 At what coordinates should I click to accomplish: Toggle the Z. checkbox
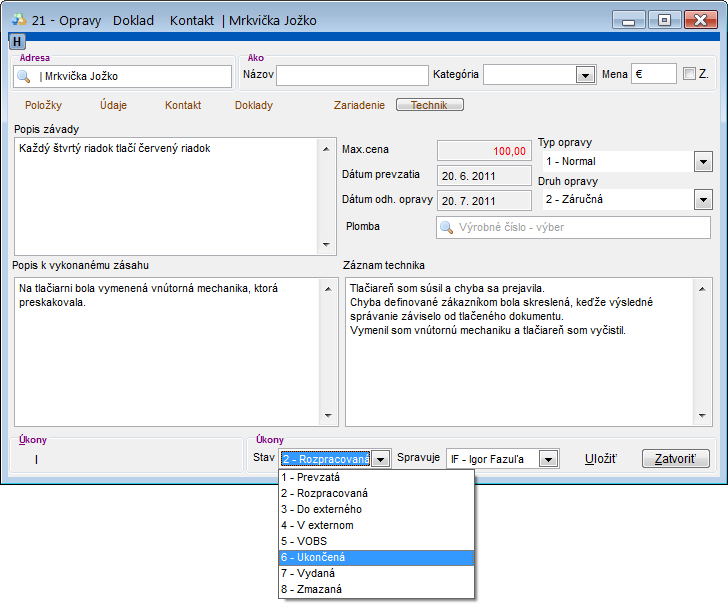pyautogui.click(x=689, y=74)
